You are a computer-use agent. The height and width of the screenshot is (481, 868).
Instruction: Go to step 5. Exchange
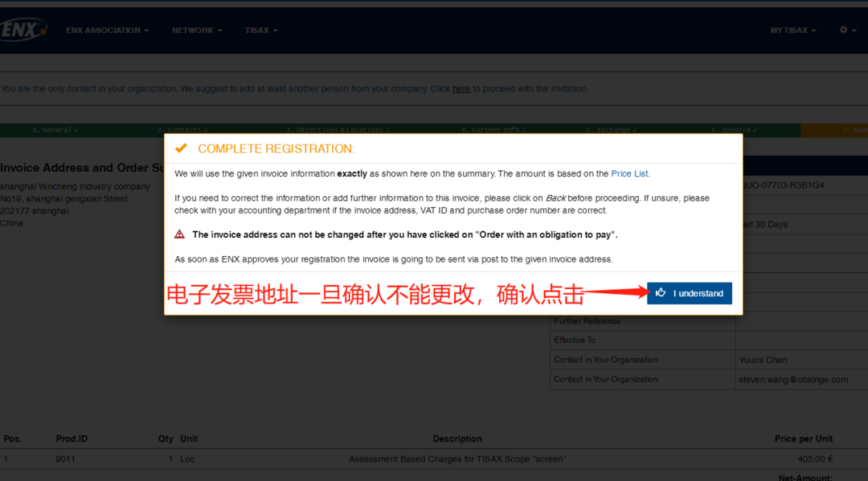click(x=612, y=130)
